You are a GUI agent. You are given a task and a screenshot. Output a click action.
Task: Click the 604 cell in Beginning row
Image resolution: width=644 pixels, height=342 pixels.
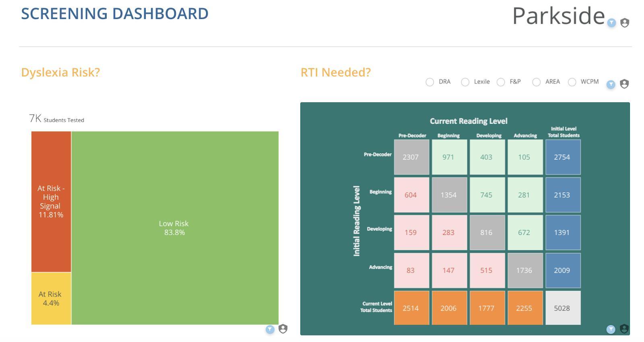point(411,195)
